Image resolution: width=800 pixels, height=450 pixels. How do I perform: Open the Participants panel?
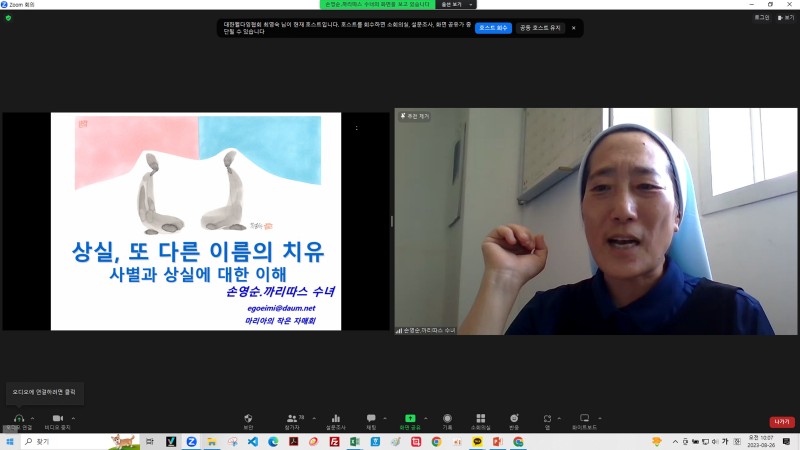click(x=292, y=418)
